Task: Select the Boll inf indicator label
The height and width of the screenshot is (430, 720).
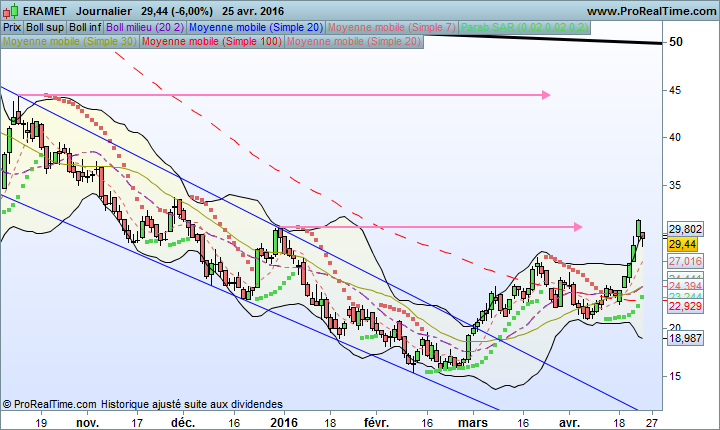Action: pyautogui.click(x=85, y=28)
